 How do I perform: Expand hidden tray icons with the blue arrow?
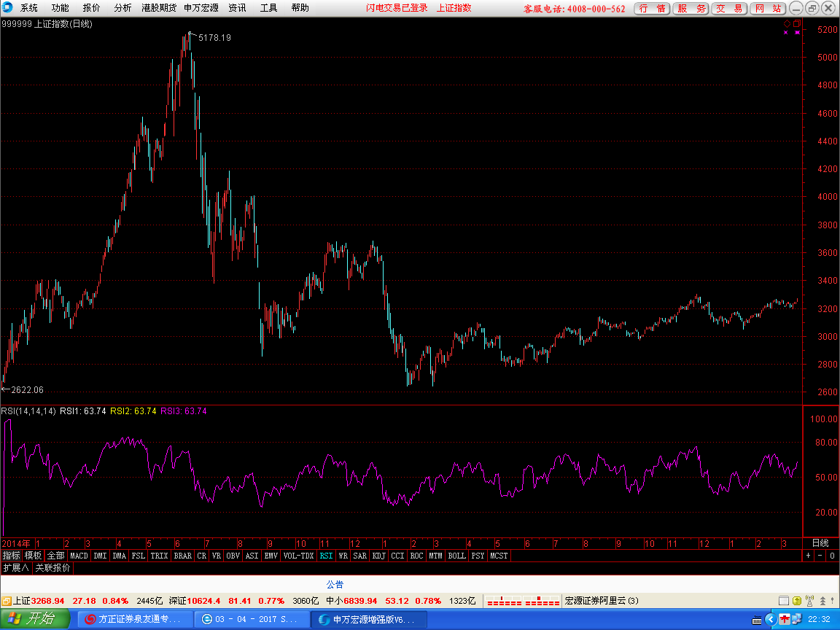[770, 619]
